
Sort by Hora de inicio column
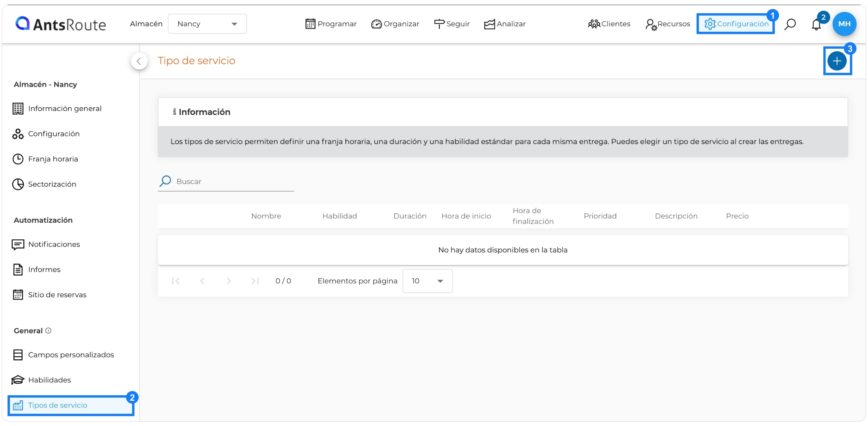coord(466,216)
